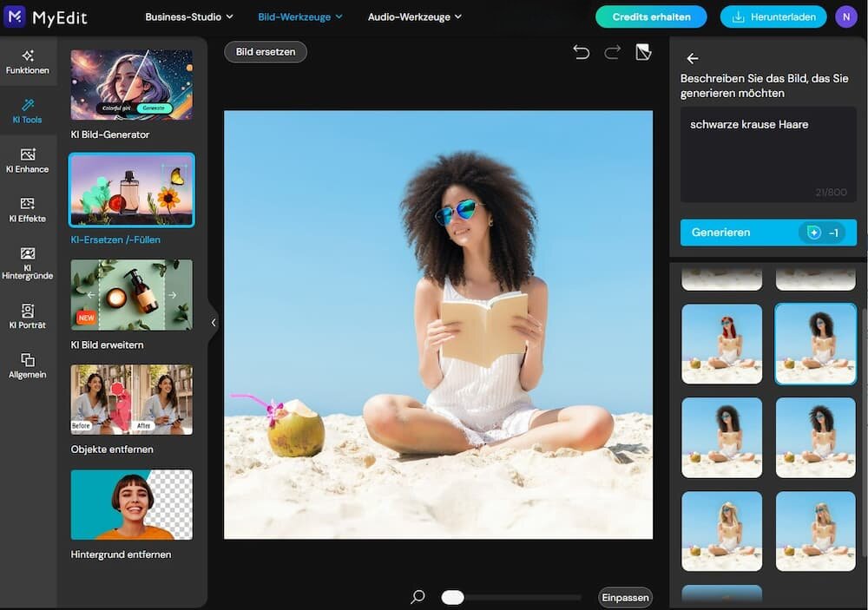Switch to the Bild-Werkzeuge menu
Viewport: 868px width, 610px height.
click(x=299, y=16)
